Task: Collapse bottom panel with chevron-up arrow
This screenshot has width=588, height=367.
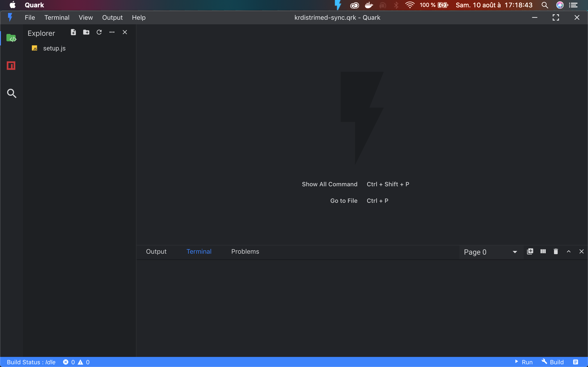Action: click(x=568, y=251)
